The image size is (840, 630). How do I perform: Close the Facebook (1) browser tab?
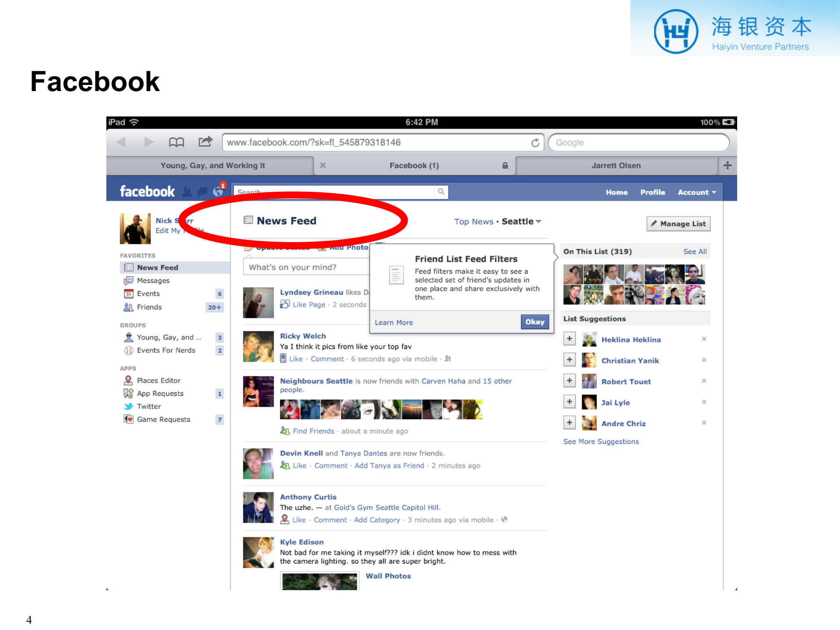tap(323, 165)
